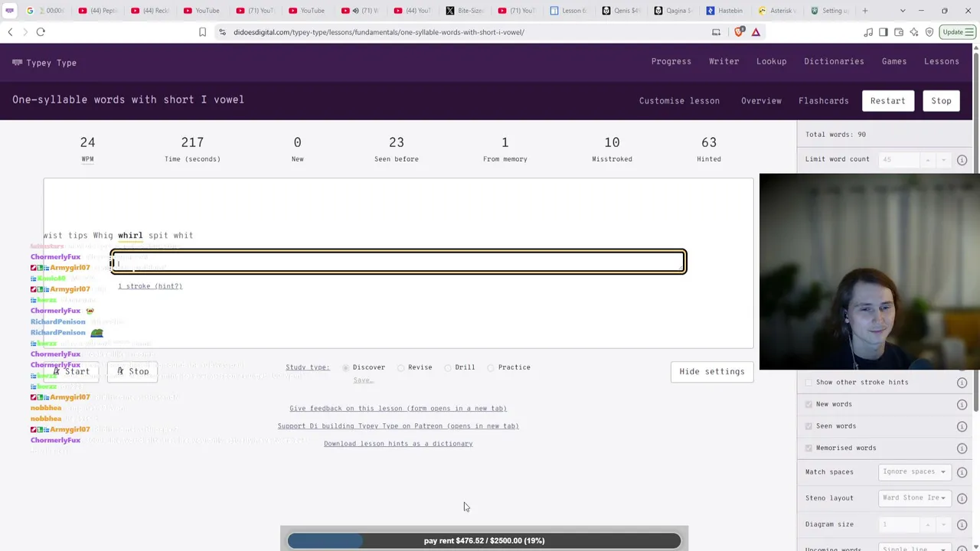Open the Brave Shields lion icon
980x551 pixels.
point(739,32)
